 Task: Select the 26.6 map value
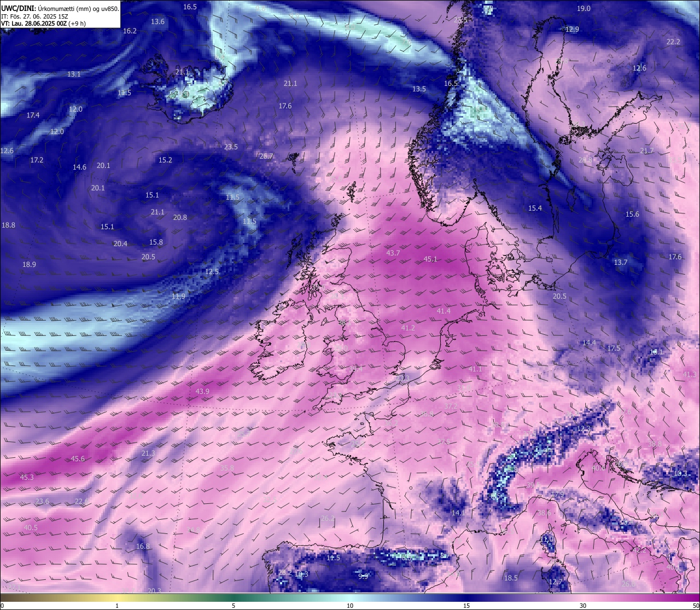pyautogui.click(x=628, y=584)
